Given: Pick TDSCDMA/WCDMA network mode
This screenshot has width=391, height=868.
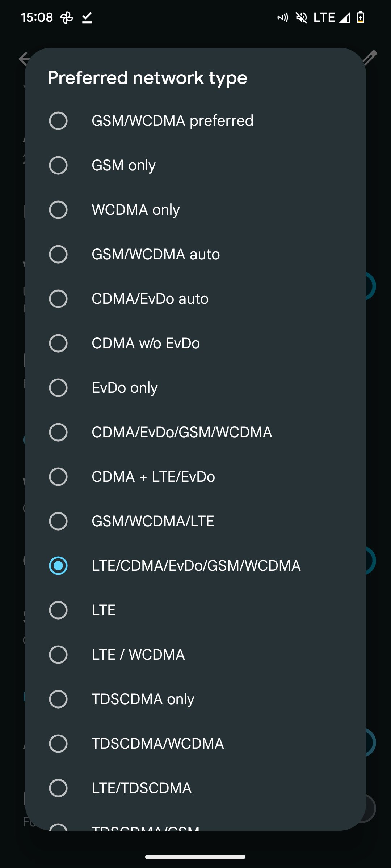Looking at the screenshot, I should [x=58, y=744].
